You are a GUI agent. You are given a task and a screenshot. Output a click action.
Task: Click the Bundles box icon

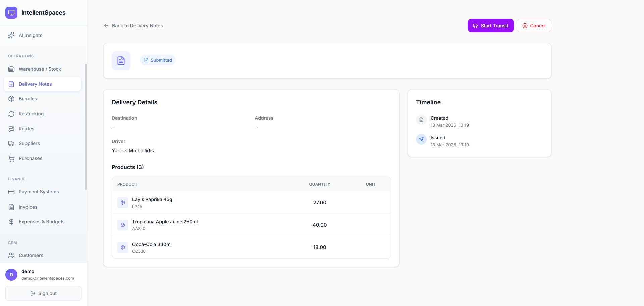11,99
